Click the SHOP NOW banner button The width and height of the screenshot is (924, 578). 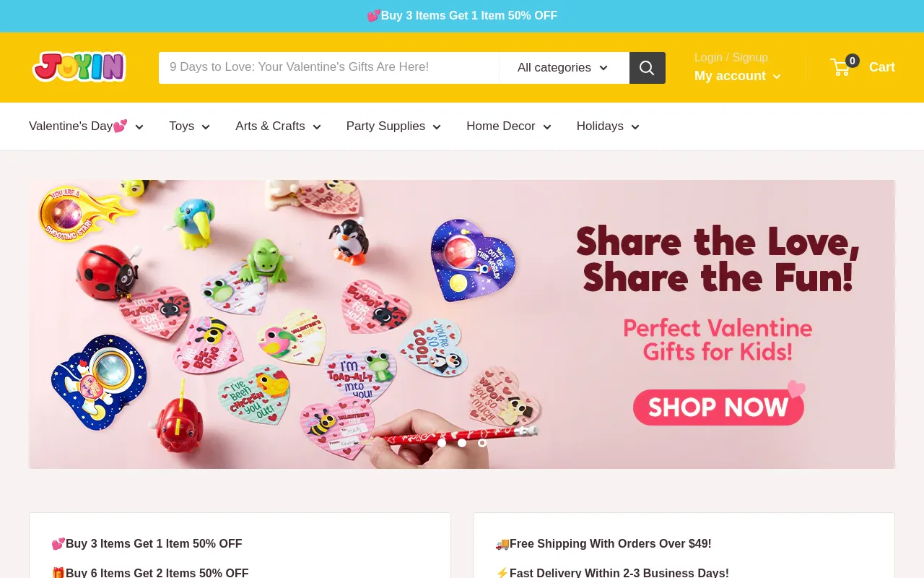718,407
